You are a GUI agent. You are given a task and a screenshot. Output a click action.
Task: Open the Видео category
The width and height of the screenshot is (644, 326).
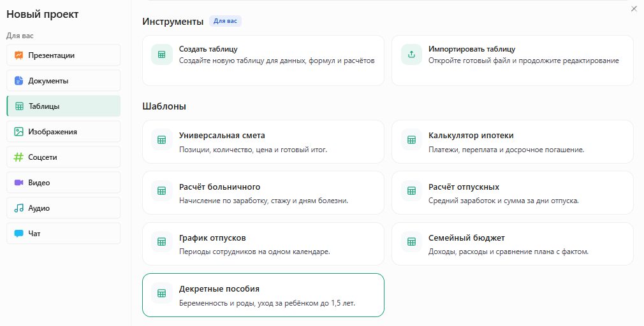click(x=63, y=182)
